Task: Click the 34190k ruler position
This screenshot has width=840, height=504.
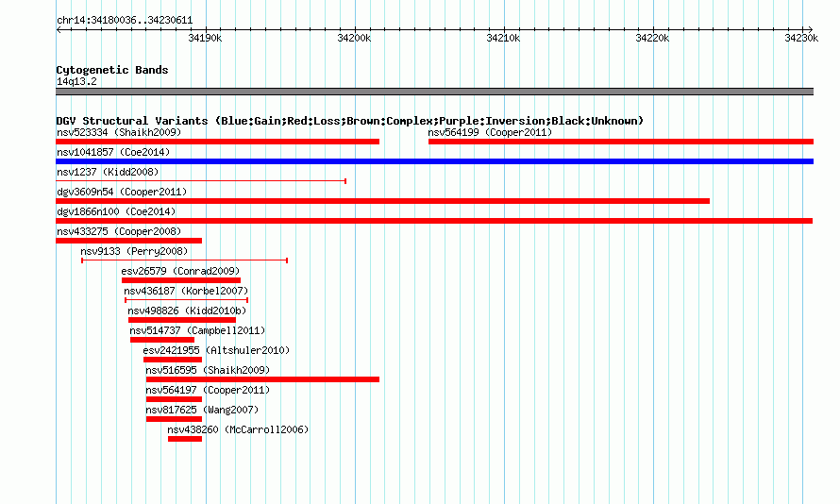Action: 205,38
